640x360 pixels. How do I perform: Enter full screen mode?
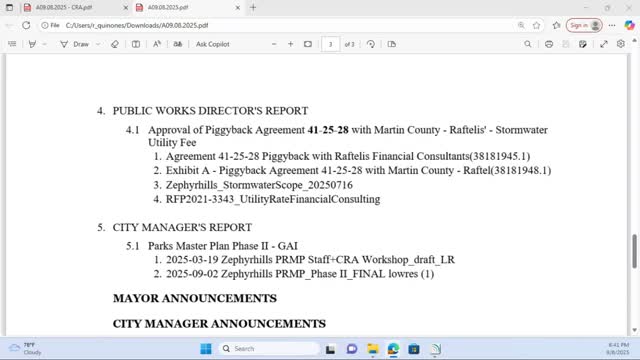pyautogui.click(x=604, y=44)
